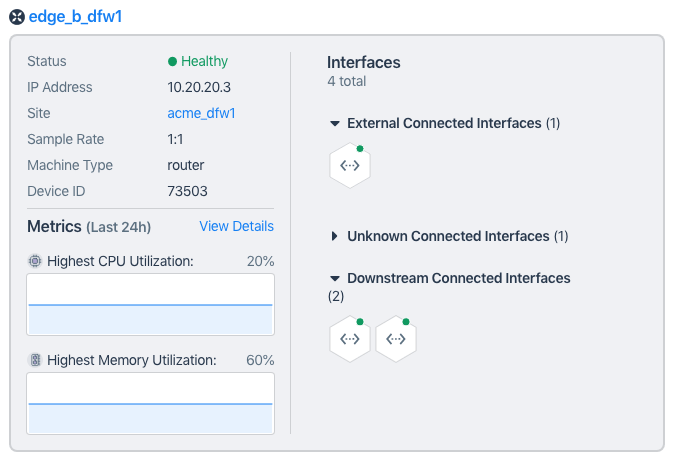This screenshot has width=674, height=461.
Task: Click the CPU chip icon
Action: point(35,261)
